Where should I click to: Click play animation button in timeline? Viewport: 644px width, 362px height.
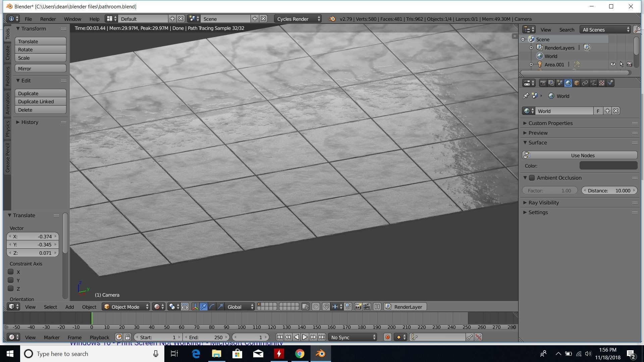click(305, 337)
